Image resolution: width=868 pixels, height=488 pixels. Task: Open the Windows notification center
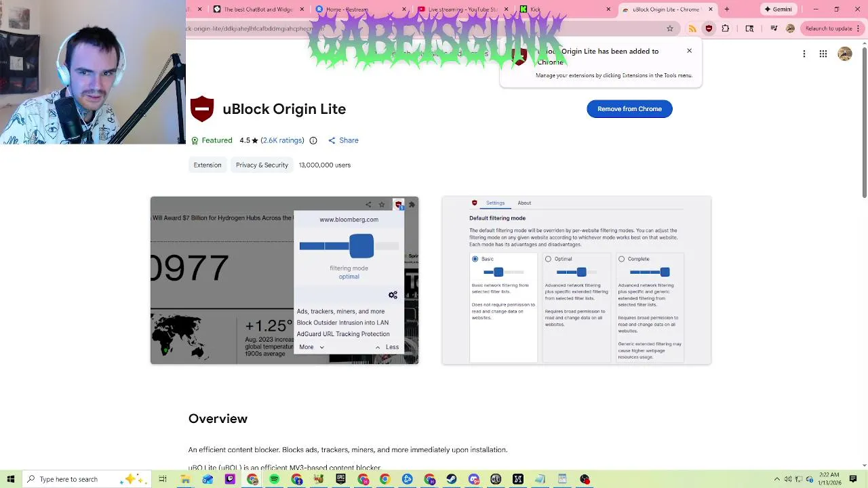[853, 479]
